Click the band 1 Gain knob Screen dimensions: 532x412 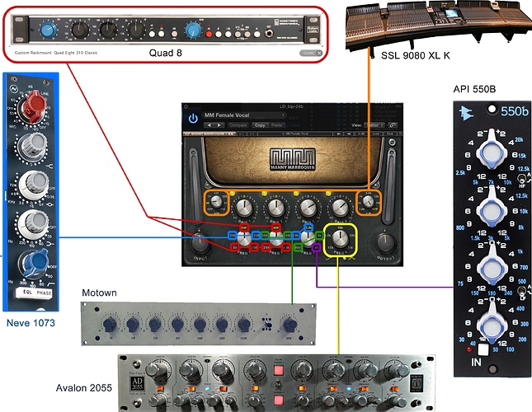click(244, 208)
